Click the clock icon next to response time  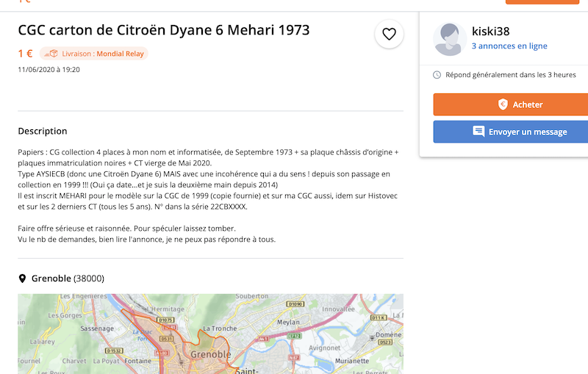pos(437,75)
